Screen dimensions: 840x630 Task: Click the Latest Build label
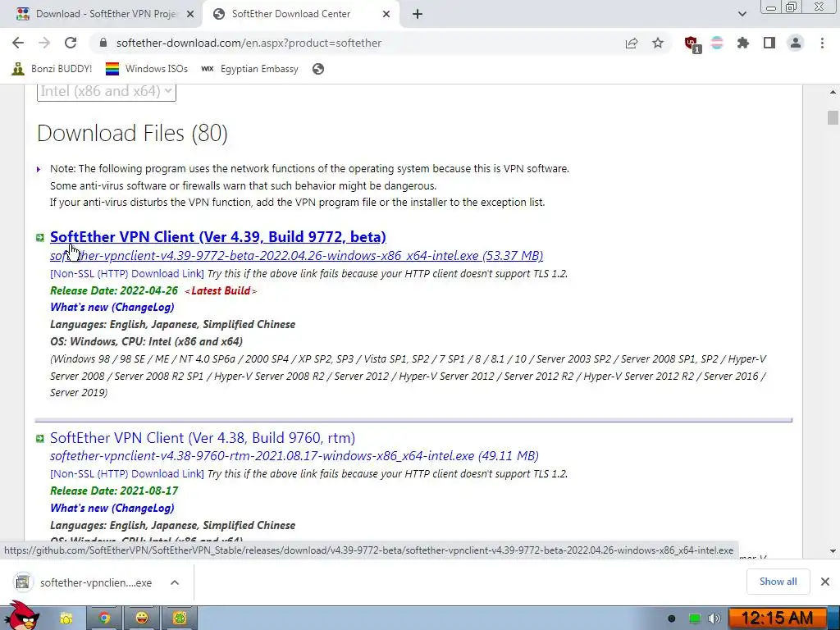(221, 290)
